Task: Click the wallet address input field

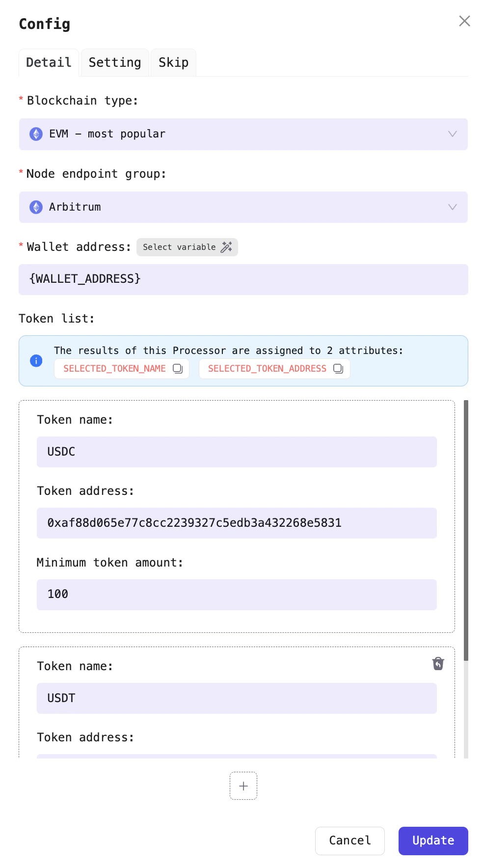Action: [243, 279]
